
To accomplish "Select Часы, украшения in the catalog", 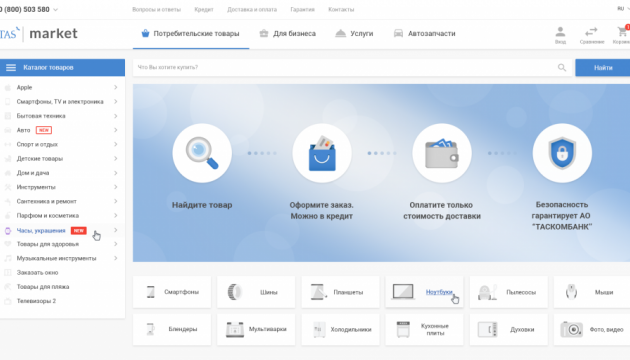I will pyautogui.click(x=41, y=231).
